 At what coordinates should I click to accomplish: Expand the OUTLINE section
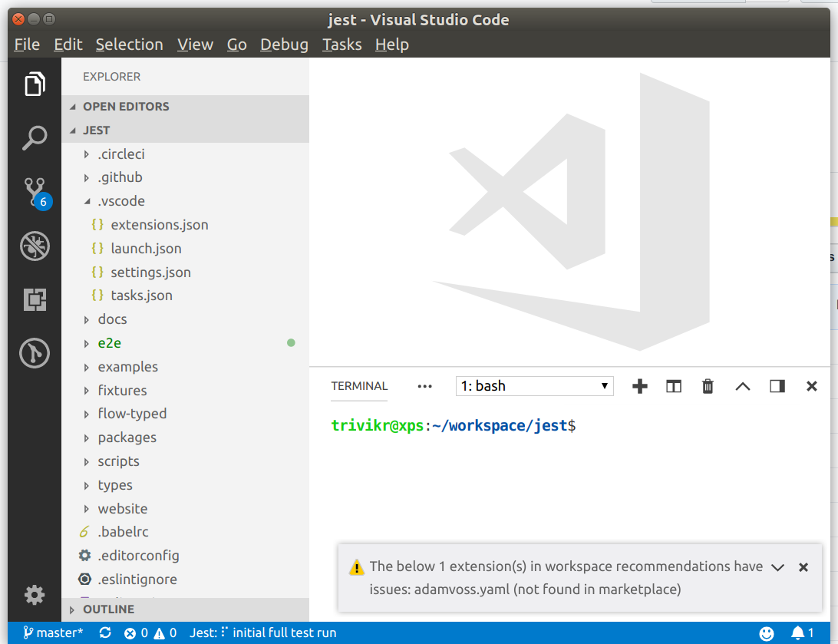point(185,609)
